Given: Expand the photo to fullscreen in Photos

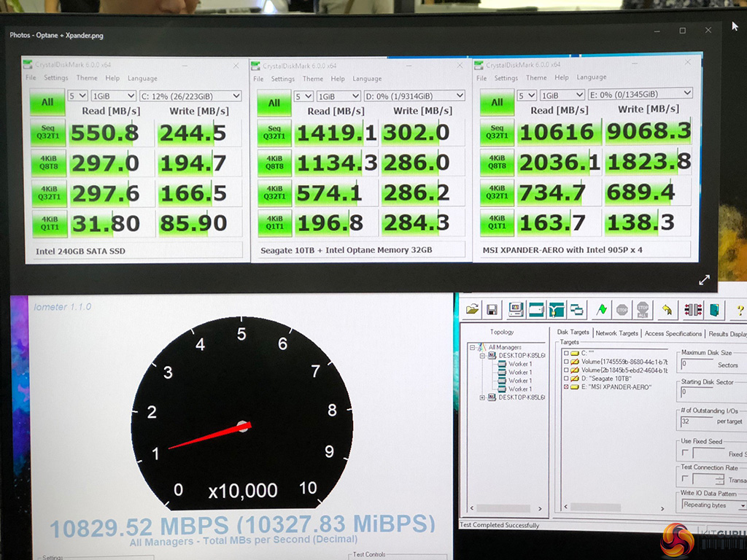Looking at the screenshot, I should coord(704,279).
